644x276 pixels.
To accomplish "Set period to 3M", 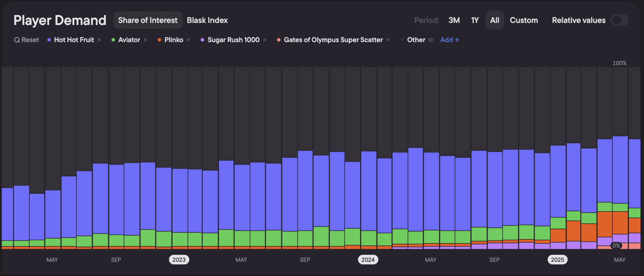I will click(x=454, y=20).
